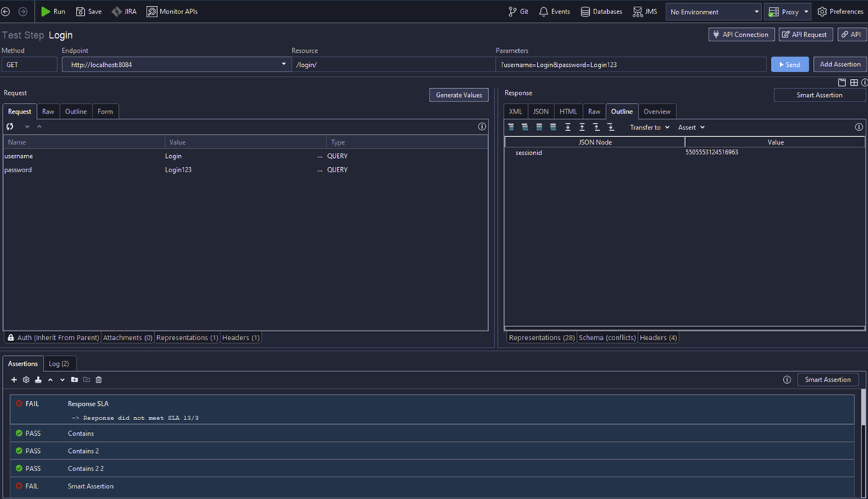Open the Assert dropdown in Response toolbar
Screen dimensions: 868x499
point(691,127)
